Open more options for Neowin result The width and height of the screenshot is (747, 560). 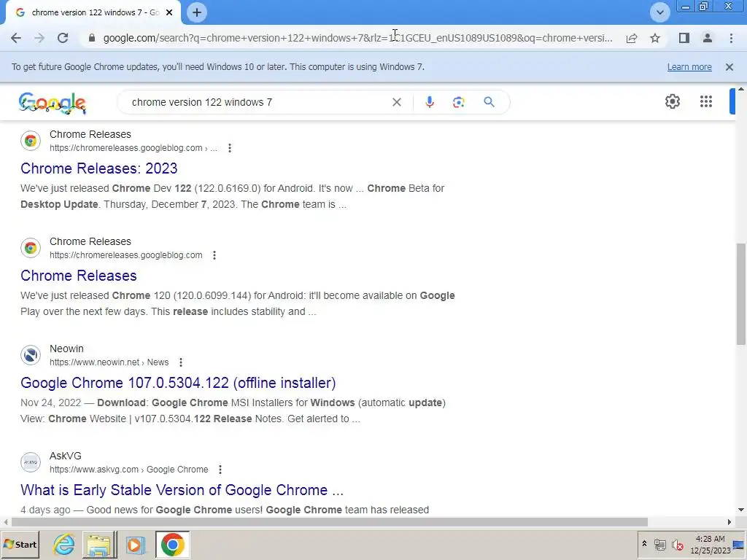(x=181, y=362)
